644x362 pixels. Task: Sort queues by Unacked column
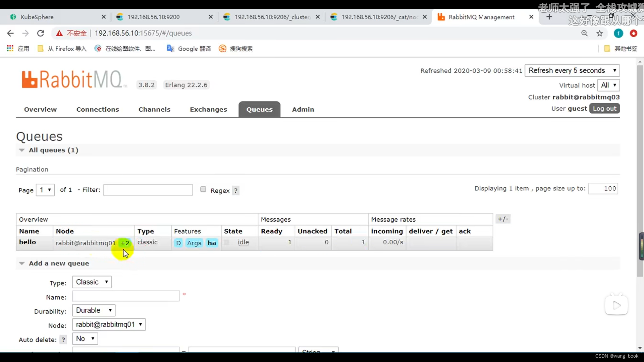tap(312, 231)
